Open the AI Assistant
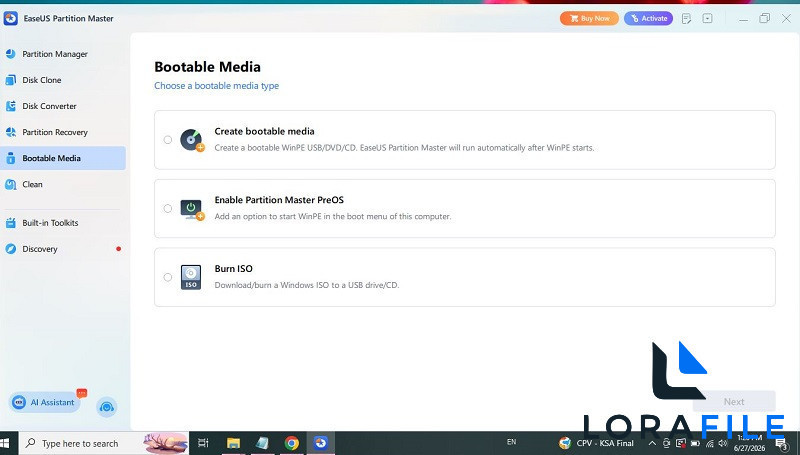The image size is (800, 455). (x=44, y=402)
